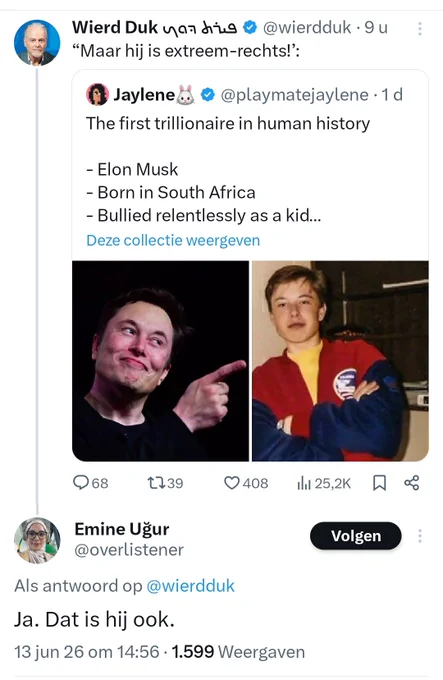Screen dimensions: 443x680
Task: Open the @playmatejaylene handle
Action: click(x=295, y=95)
